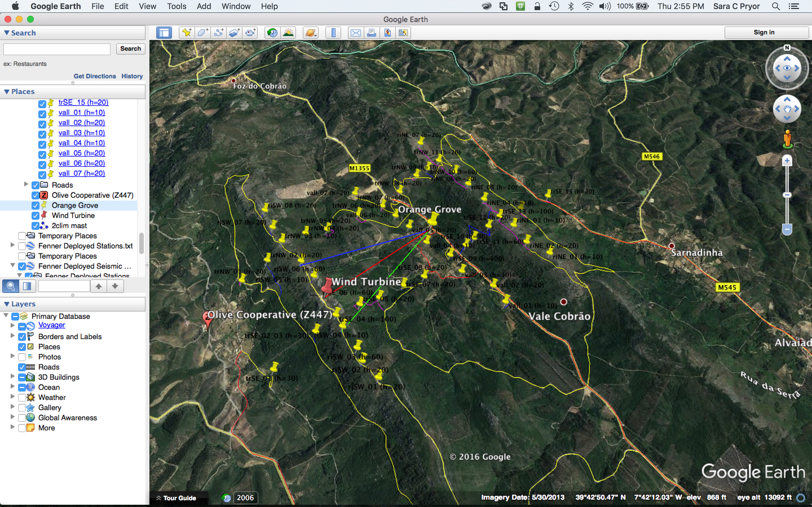This screenshot has height=507, width=812.
Task: Expand the Roads folder in Places
Action: [x=26, y=184]
